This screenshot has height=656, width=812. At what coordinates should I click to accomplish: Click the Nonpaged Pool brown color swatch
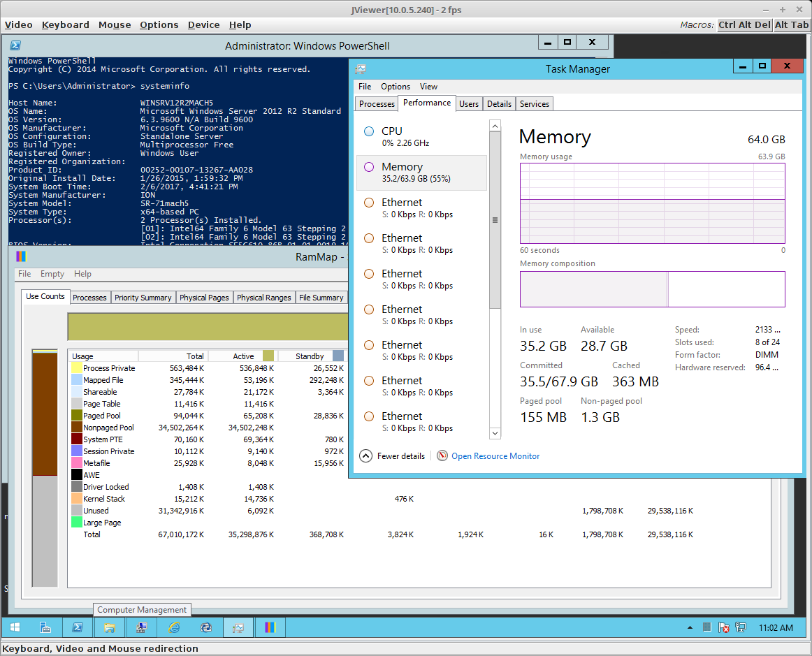(x=77, y=428)
